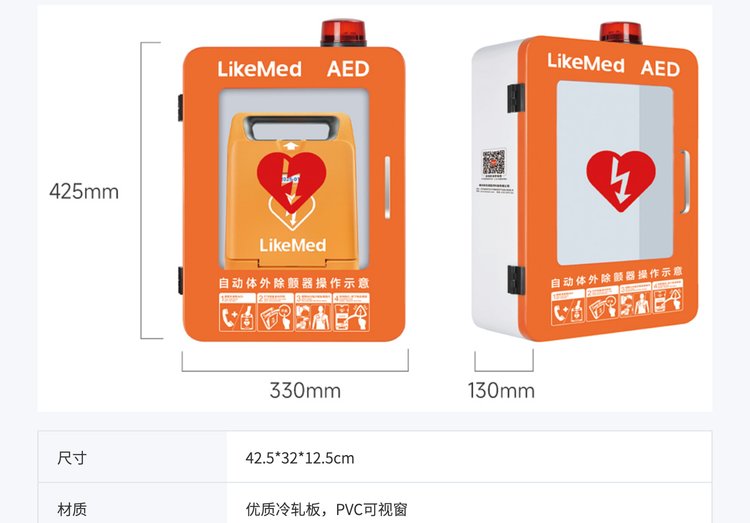Click the QR code on the cabinet side
Viewport: 750px width, 523px height.
(494, 162)
